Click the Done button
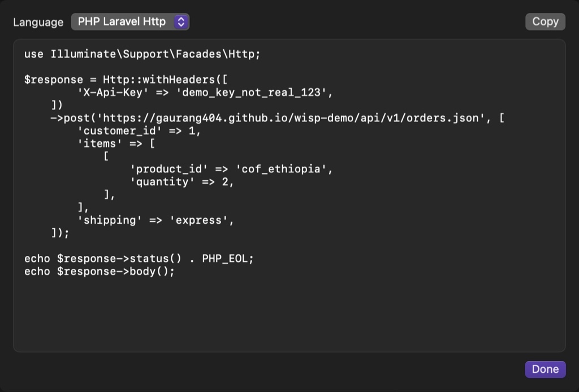This screenshot has width=579, height=392. 545,369
